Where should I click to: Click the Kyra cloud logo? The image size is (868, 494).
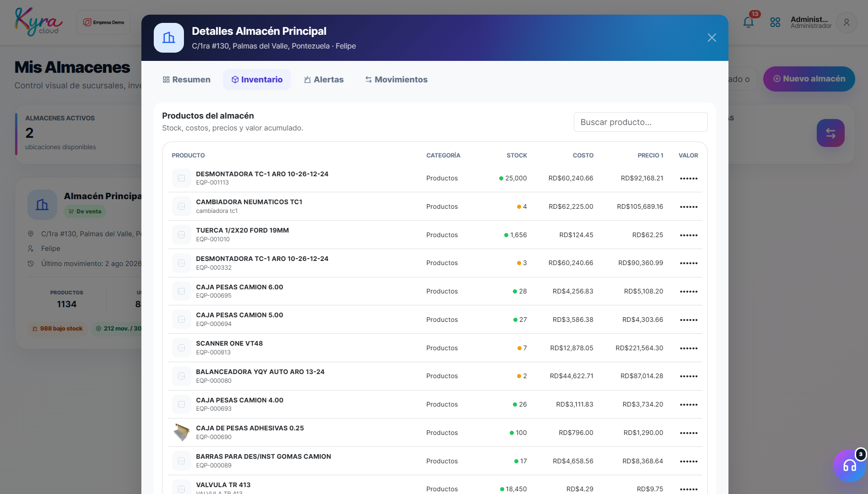(38, 22)
